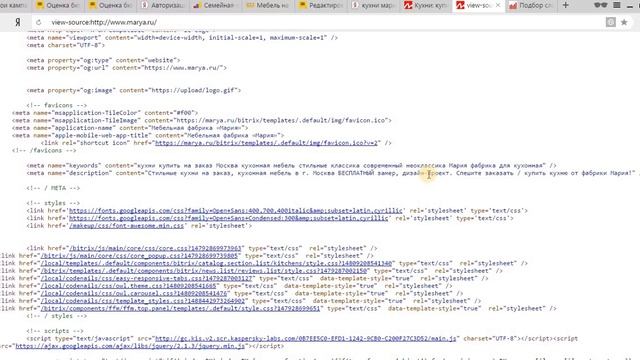Open the template_styles.css link
Image resolution: width=640 pixels, height=360 pixels.
(143, 301)
